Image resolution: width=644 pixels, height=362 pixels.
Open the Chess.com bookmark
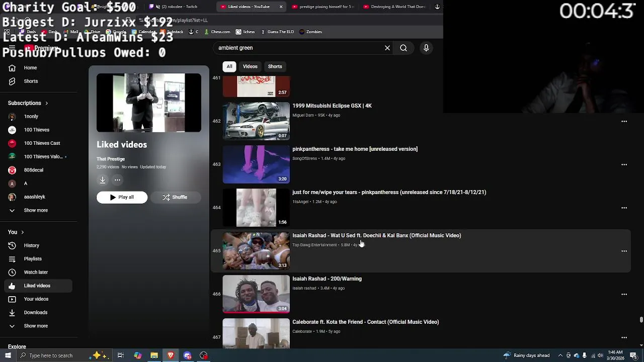click(x=217, y=32)
